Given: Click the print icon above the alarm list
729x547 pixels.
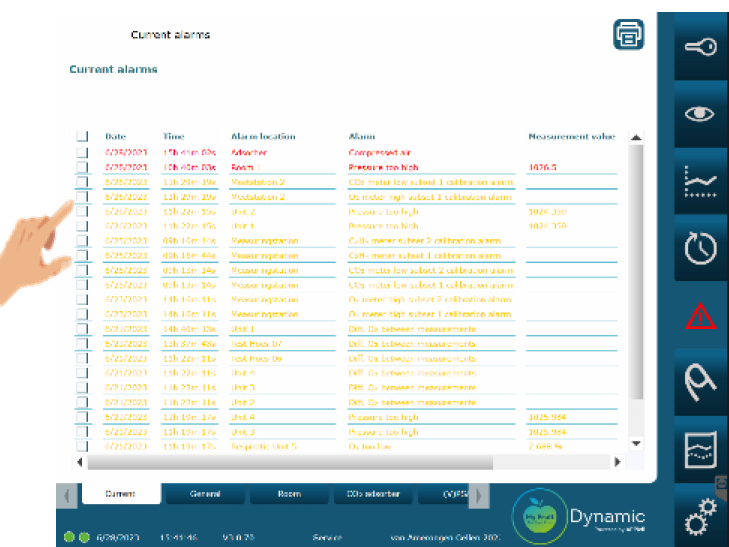Looking at the screenshot, I should click(628, 35).
